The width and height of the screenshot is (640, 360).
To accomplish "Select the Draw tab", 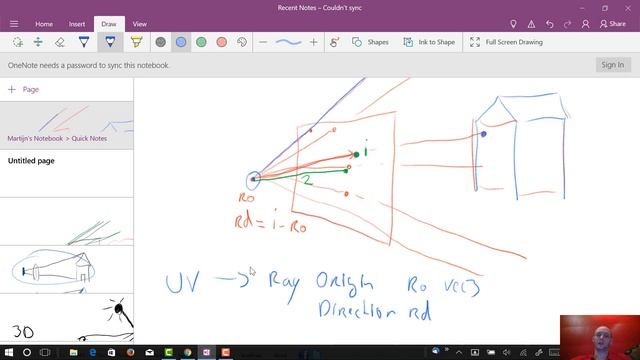I will 109,24.
